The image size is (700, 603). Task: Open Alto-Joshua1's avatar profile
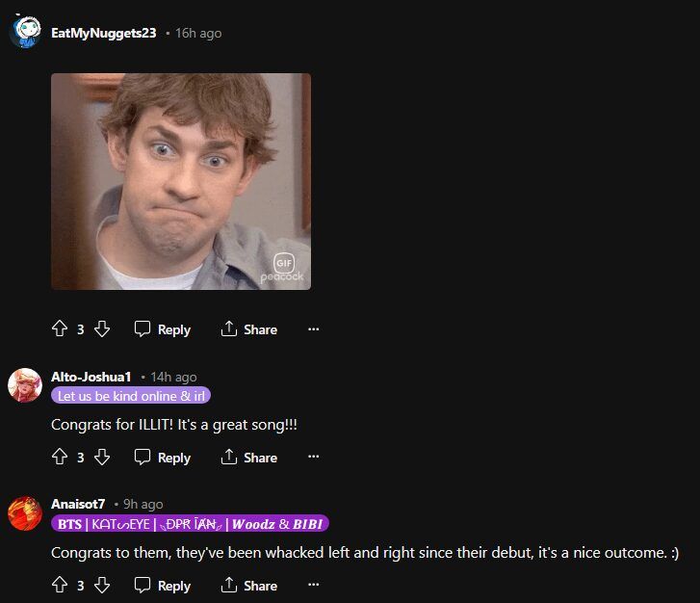[x=25, y=385]
